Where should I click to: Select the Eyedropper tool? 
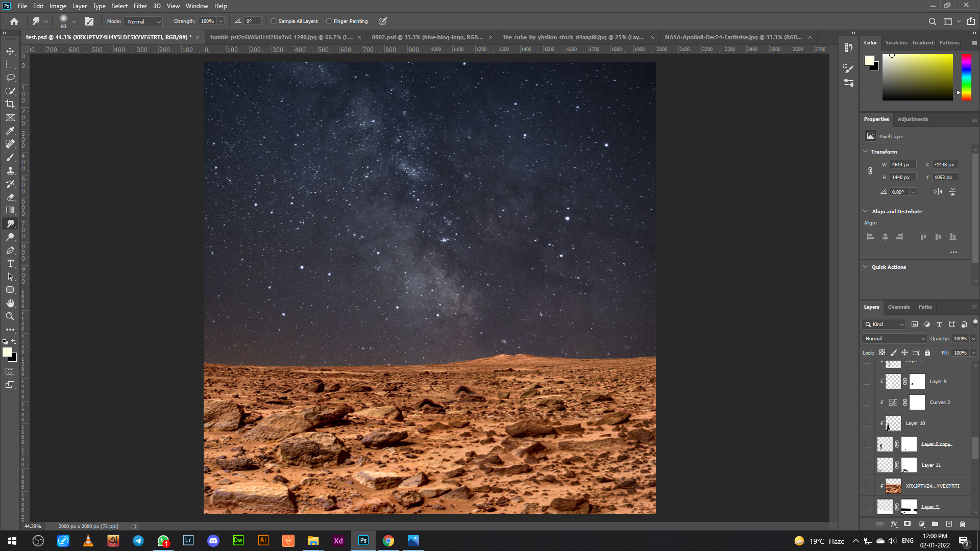tap(10, 131)
